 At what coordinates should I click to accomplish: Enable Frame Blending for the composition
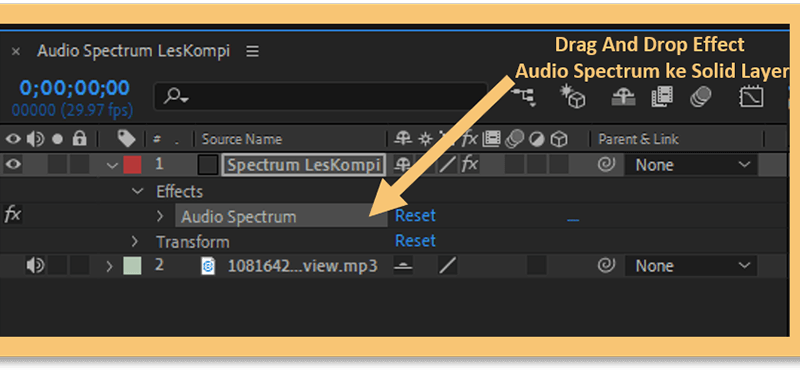click(x=662, y=96)
